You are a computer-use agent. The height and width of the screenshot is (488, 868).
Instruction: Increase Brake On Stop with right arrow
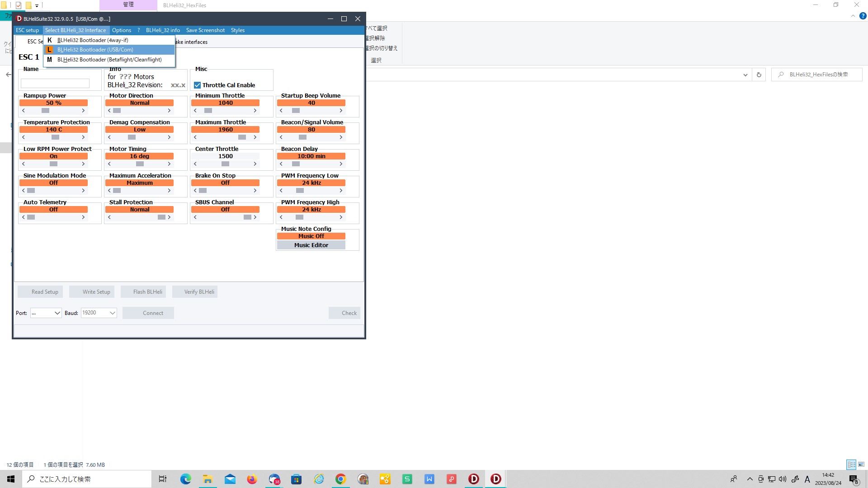tap(255, 191)
